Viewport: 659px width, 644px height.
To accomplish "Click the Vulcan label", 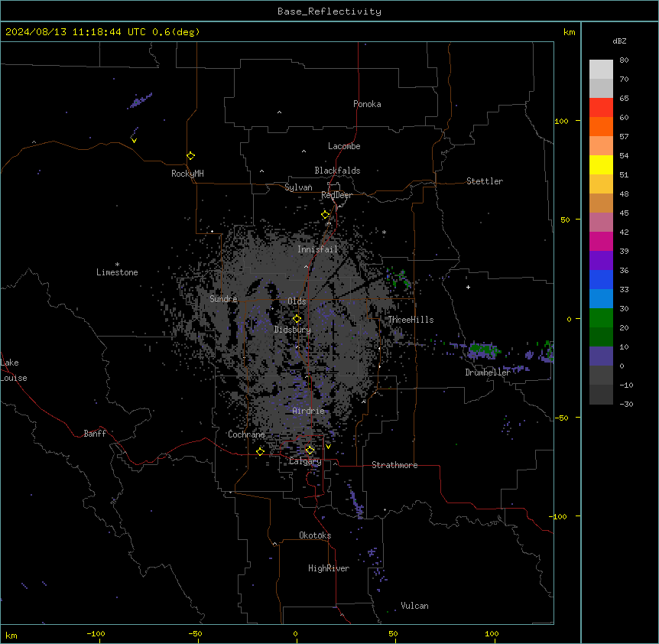I will click(x=414, y=606).
